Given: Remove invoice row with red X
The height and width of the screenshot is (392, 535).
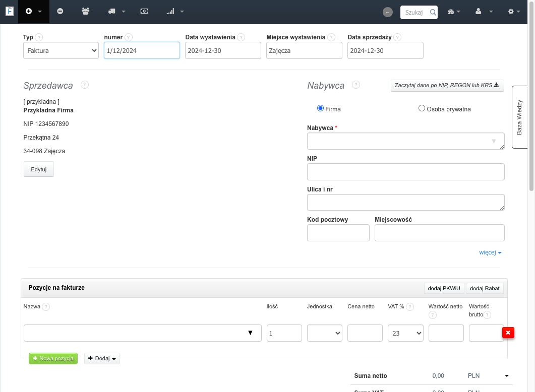Looking at the screenshot, I should [x=508, y=333].
